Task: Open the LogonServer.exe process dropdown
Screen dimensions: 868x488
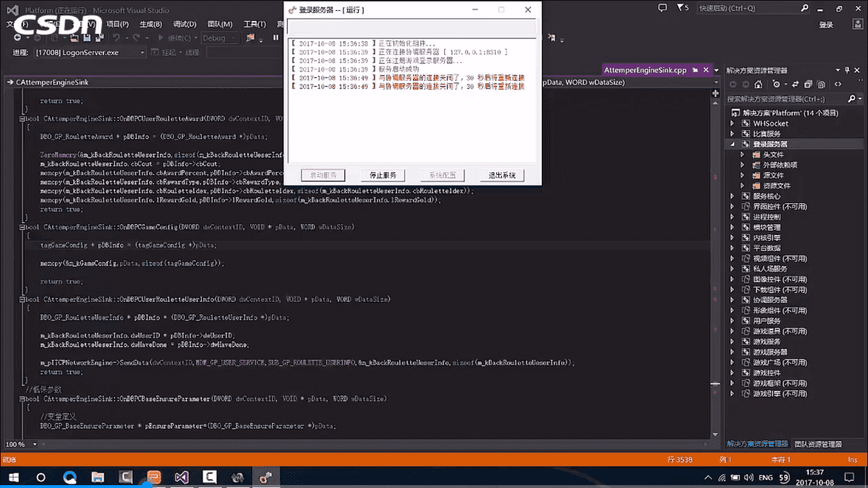Action: (x=90, y=53)
